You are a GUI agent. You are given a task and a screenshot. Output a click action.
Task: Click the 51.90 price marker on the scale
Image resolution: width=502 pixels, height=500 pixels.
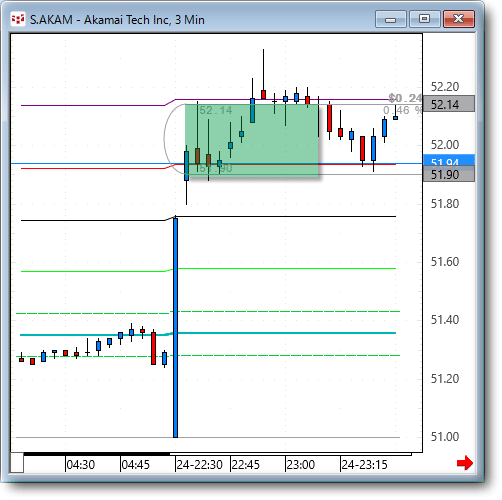(x=449, y=174)
